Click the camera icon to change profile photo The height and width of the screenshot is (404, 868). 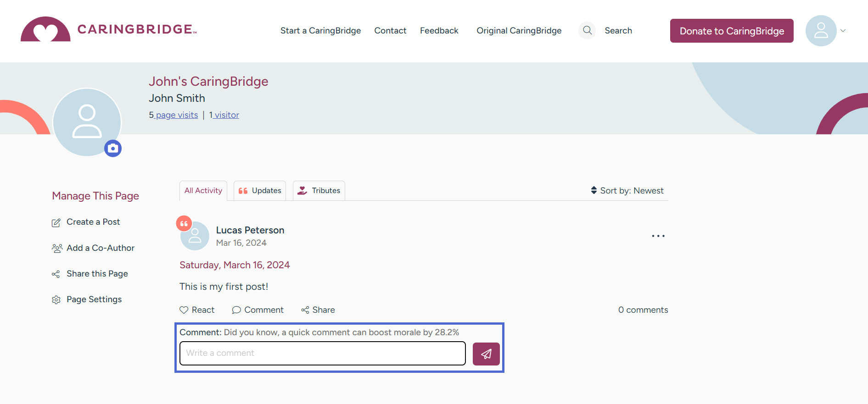click(113, 148)
